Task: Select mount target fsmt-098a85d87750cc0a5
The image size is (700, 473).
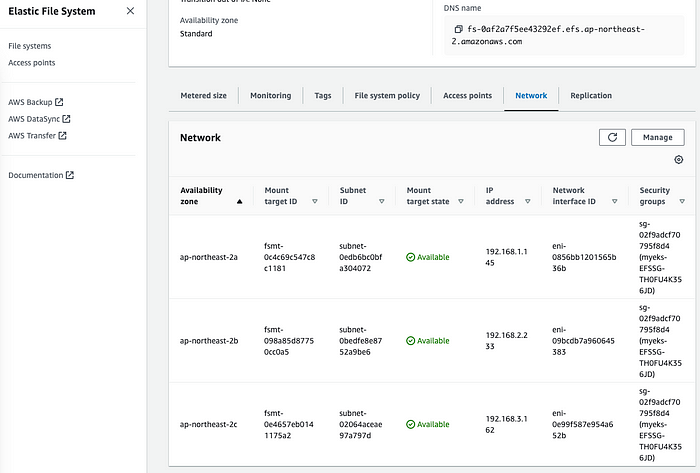Action: [x=289, y=341]
